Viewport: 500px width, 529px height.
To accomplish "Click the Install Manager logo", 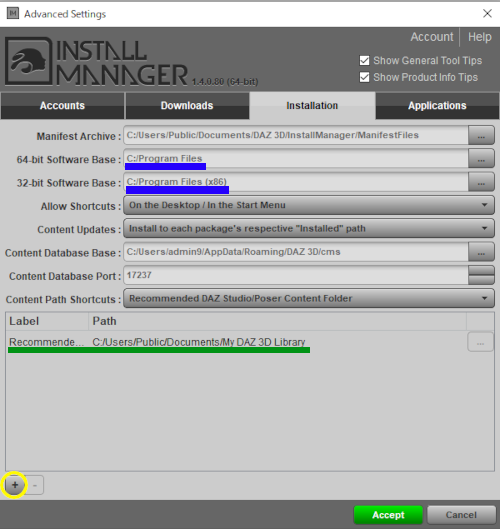I will pos(96,61).
